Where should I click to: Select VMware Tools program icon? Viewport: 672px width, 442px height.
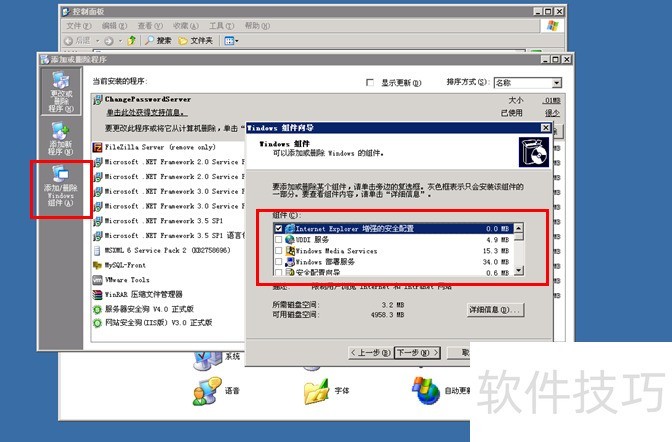tap(97, 280)
